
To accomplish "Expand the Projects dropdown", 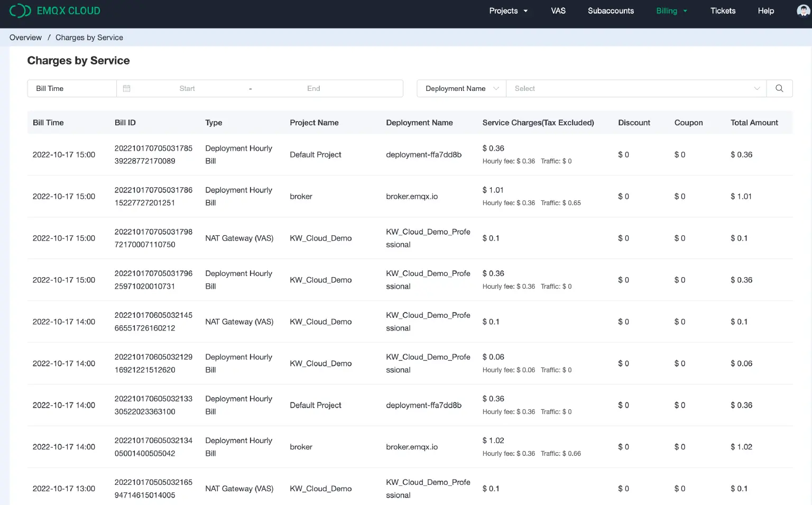I will [508, 11].
